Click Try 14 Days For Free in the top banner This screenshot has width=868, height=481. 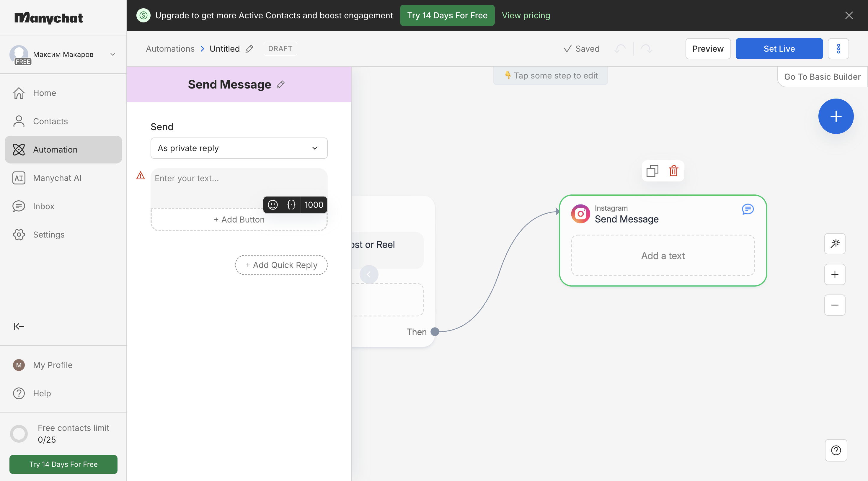click(447, 15)
